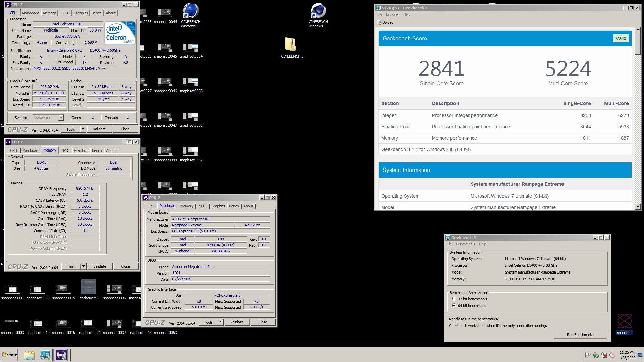
Task: Click the disconnected network tray icon
Action: click(x=604, y=355)
